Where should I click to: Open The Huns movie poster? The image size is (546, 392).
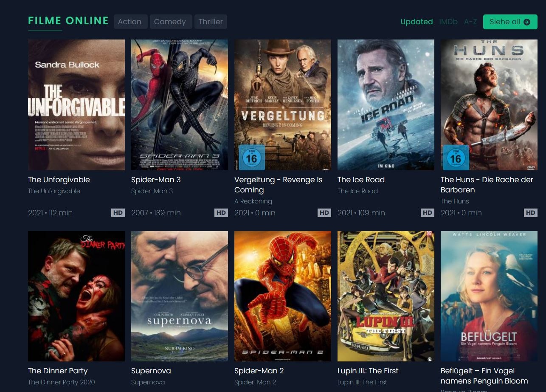(489, 105)
